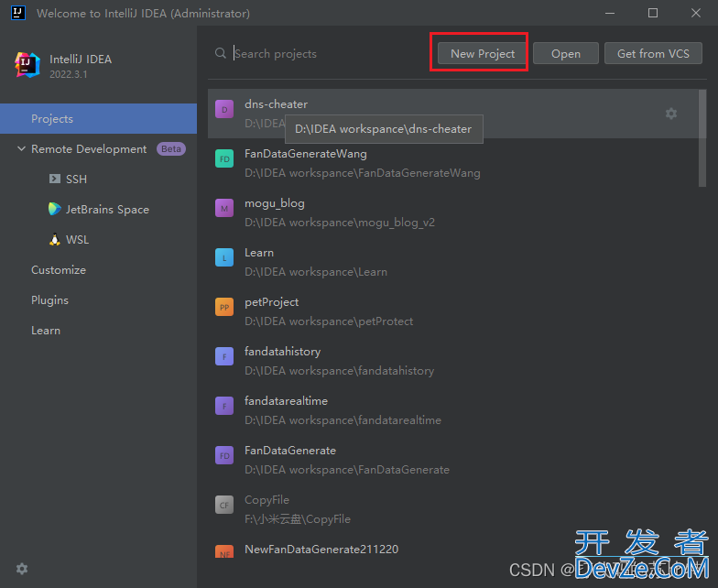Click the WSL penguin icon
The width and height of the screenshot is (718, 588).
(55, 240)
